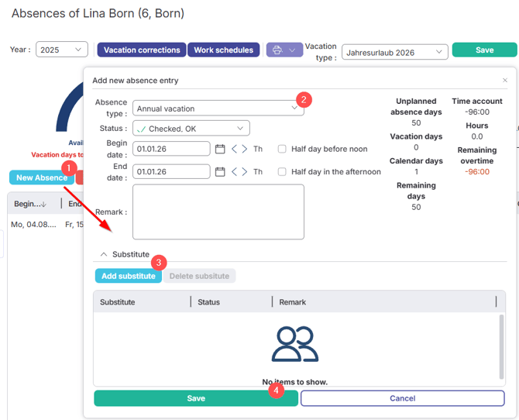Open Vacation type dropdown Jahresurlaub 2026
Image resolution: width=519 pixels, height=420 pixels.
click(394, 52)
